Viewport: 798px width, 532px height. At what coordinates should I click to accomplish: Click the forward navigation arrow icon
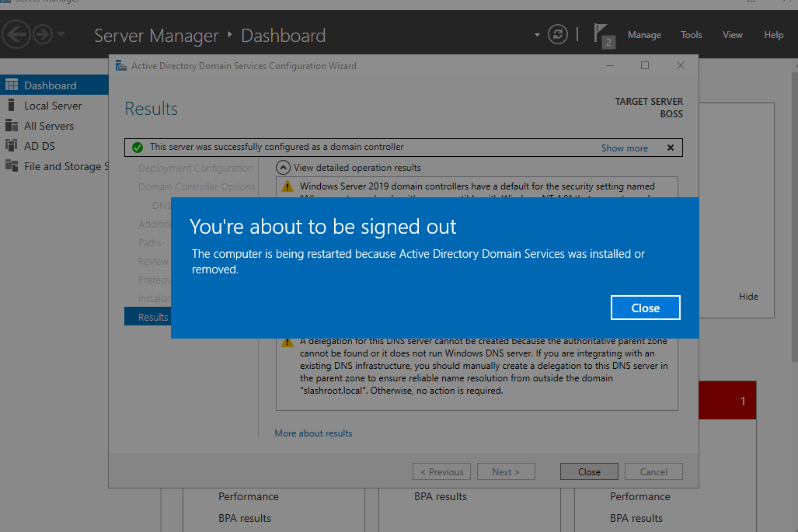(x=42, y=34)
